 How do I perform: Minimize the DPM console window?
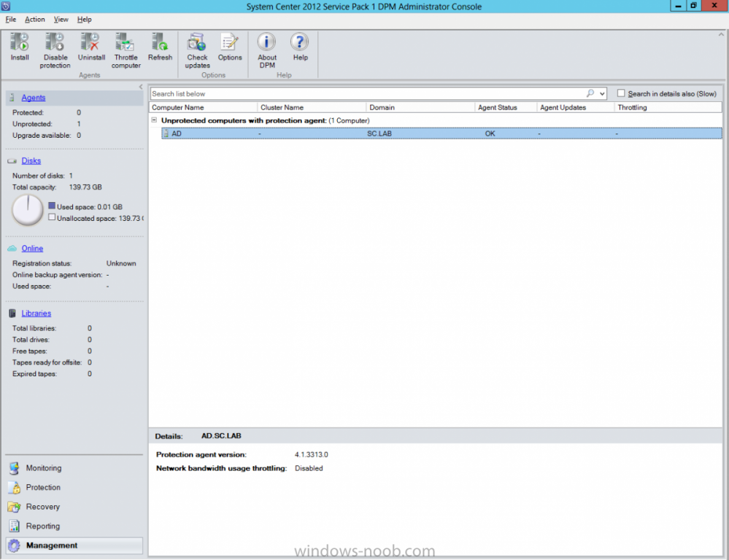pos(678,6)
